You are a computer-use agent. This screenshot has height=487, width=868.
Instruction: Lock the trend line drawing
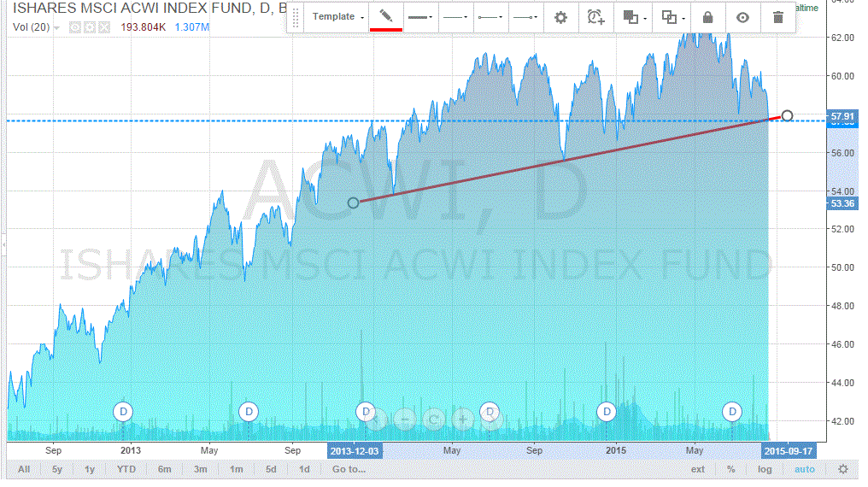point(707,18)
